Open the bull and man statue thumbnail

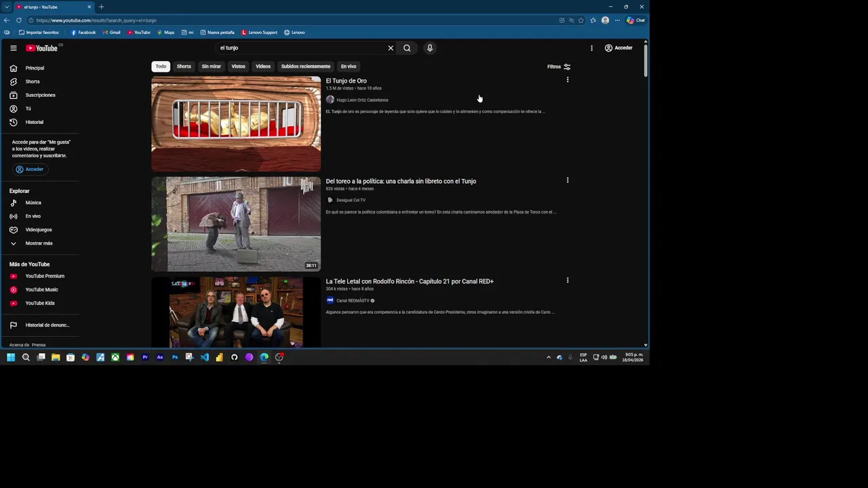coord(236,224)
